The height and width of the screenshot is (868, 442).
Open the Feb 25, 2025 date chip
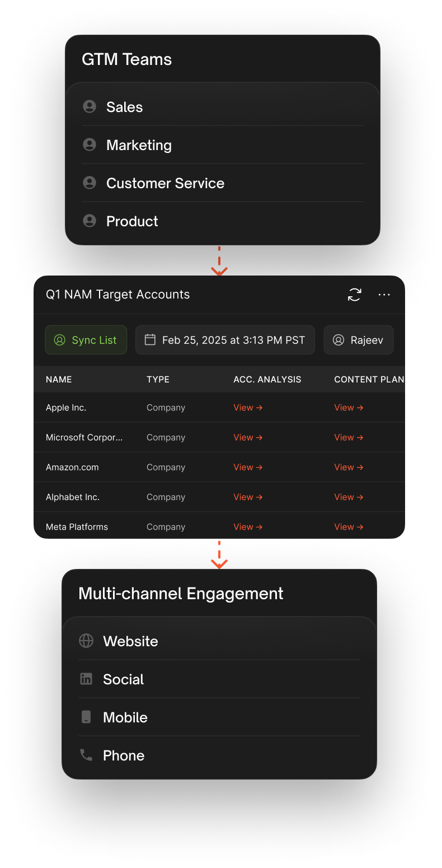(225, 340)
